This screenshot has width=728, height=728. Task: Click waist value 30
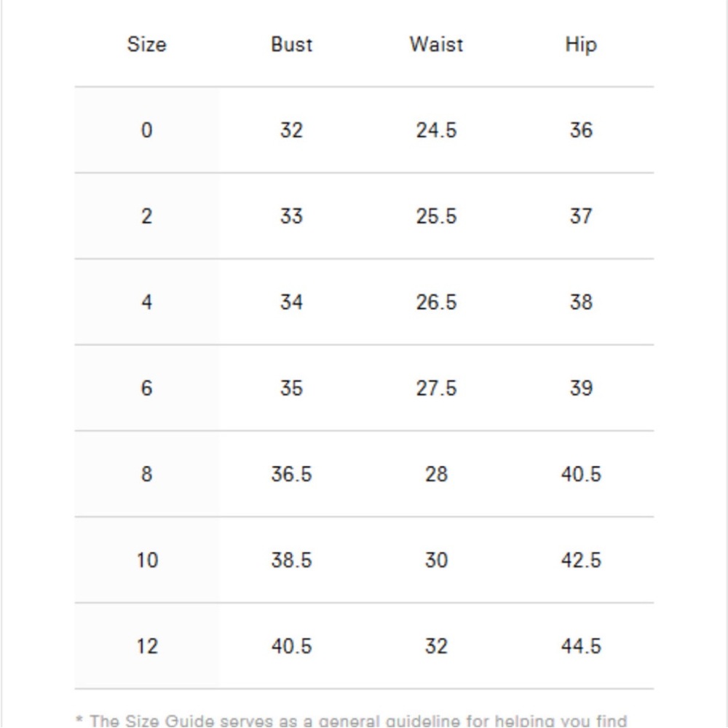[436, 560]
